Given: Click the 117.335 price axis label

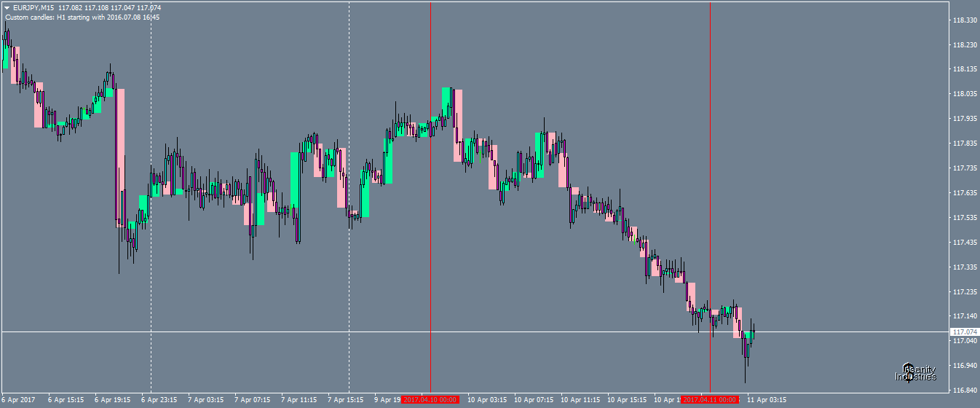Looking at the screenshot, I should click(x=965, y=267).
